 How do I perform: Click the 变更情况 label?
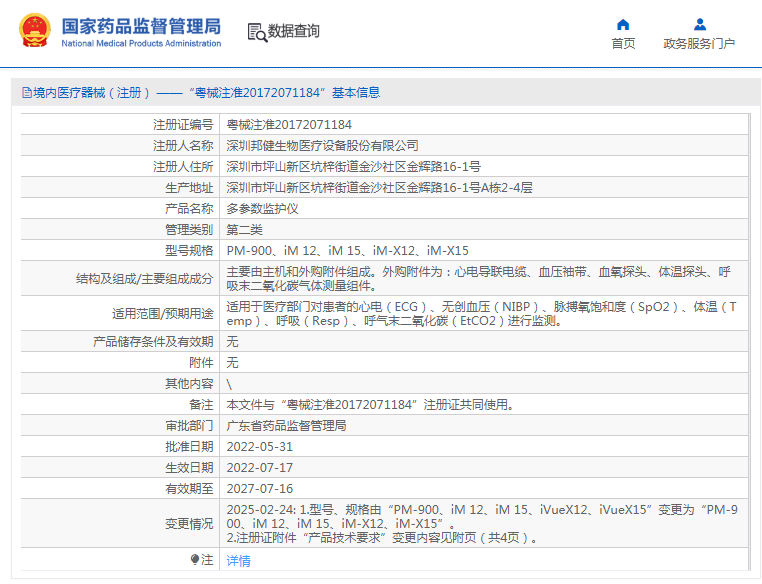click(189, 523)
